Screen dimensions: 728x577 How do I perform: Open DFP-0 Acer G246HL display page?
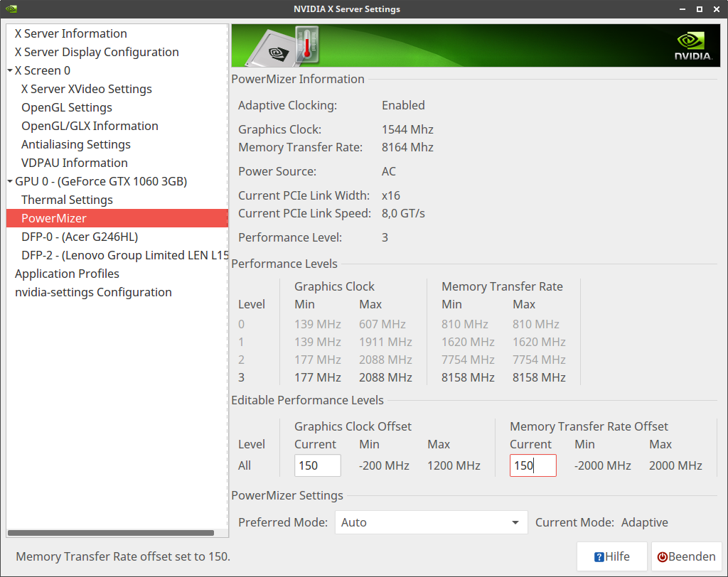(80, 237)
